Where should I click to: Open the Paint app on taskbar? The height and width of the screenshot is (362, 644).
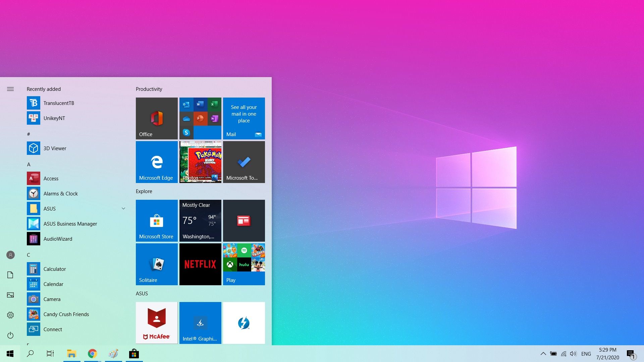pyautogui.click(x=113, y=354)
